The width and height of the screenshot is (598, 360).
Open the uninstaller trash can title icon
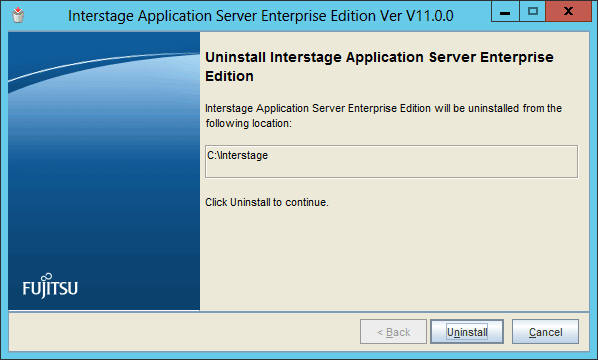(18, 15)
